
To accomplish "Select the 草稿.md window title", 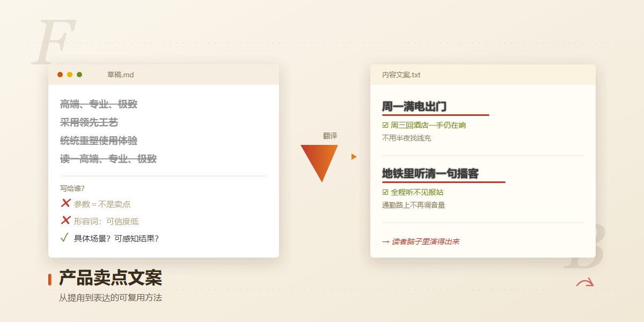I will 120,75.
